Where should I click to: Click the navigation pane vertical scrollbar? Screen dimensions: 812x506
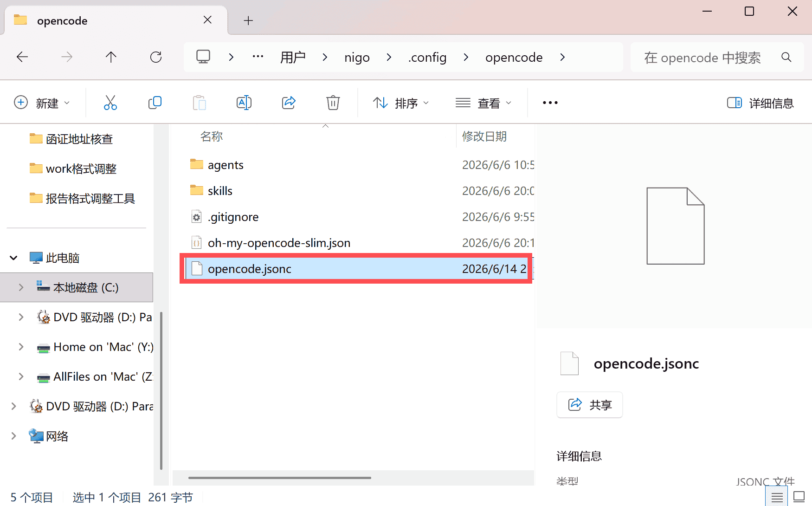click(161, 391)
